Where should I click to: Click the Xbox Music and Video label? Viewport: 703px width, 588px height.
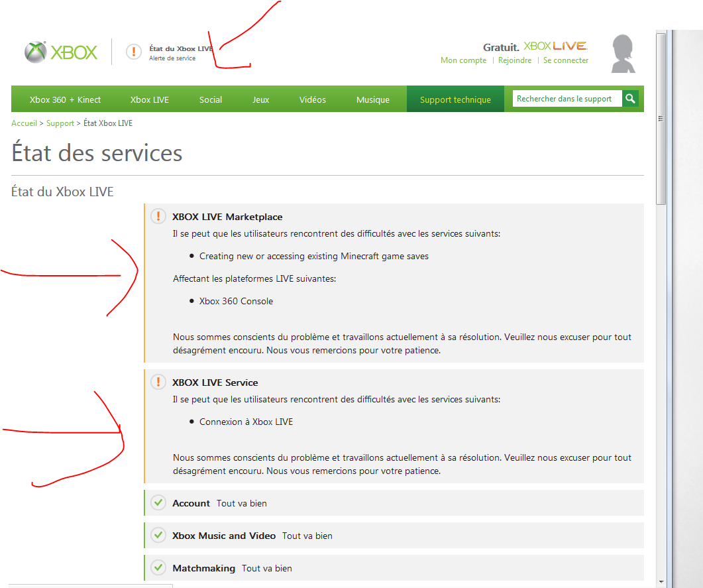tap(224, 536)
